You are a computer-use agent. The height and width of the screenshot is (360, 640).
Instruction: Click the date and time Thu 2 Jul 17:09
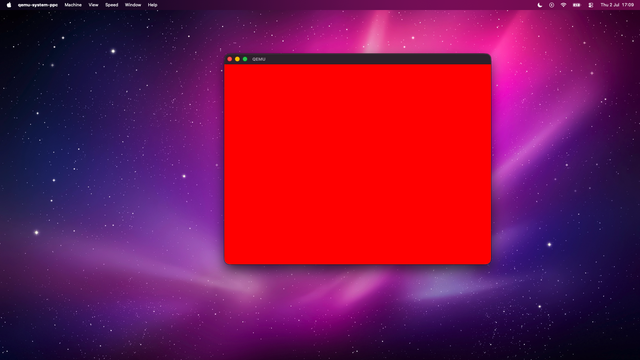pyautogui.click(x=617, y=5)
